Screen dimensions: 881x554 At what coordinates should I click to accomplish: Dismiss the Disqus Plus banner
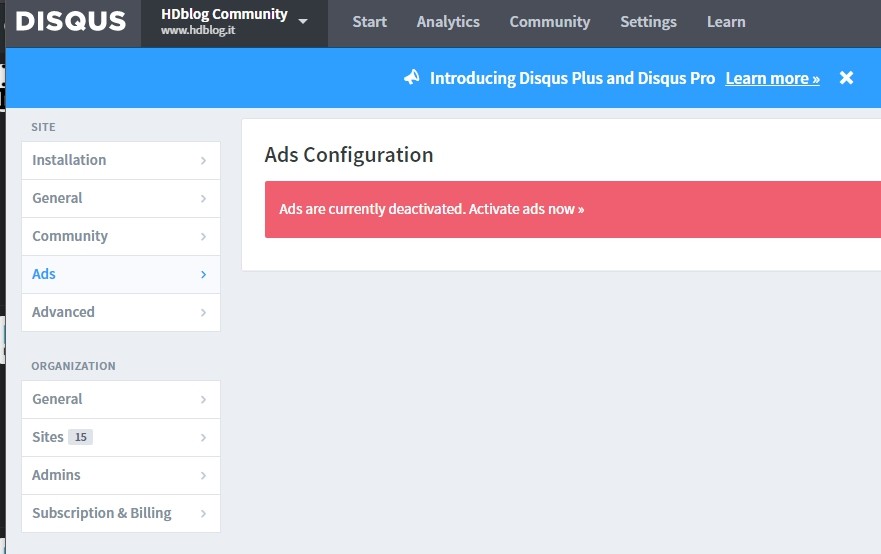pyautogui.click(x=846, y=78)
